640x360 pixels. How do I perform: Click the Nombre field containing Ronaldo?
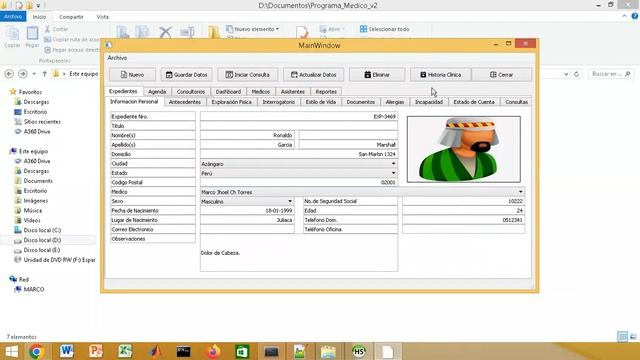(x=247, y=135)
